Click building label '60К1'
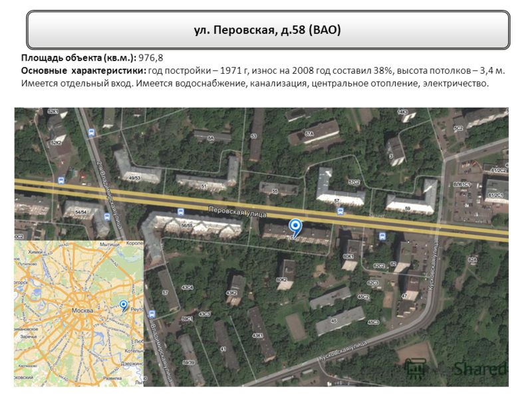Screen dimensions: 532x399 348,257
